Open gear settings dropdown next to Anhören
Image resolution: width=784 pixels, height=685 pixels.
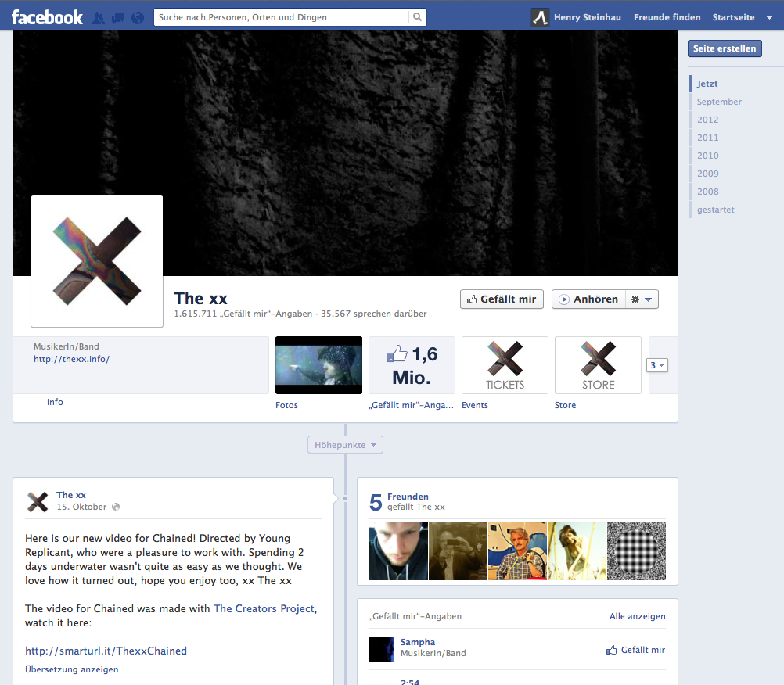click(642, 299)
